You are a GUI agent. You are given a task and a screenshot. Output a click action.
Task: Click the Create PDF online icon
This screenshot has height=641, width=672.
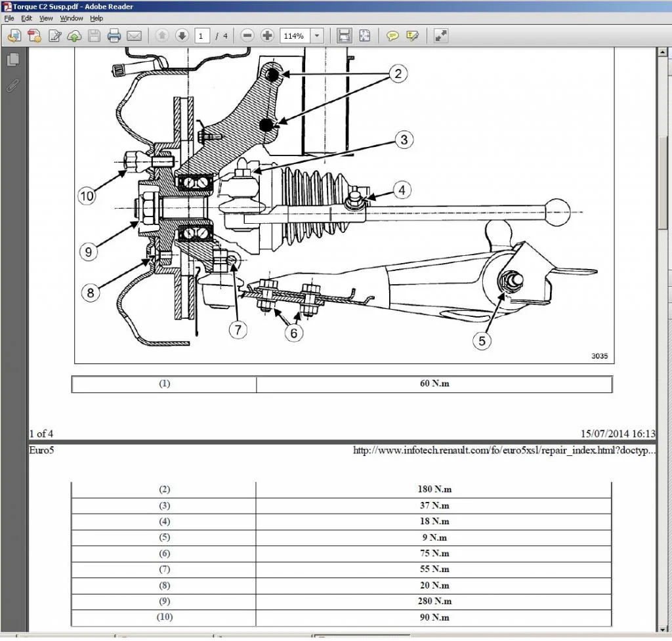pyautogui.click(x=14, y=35)
